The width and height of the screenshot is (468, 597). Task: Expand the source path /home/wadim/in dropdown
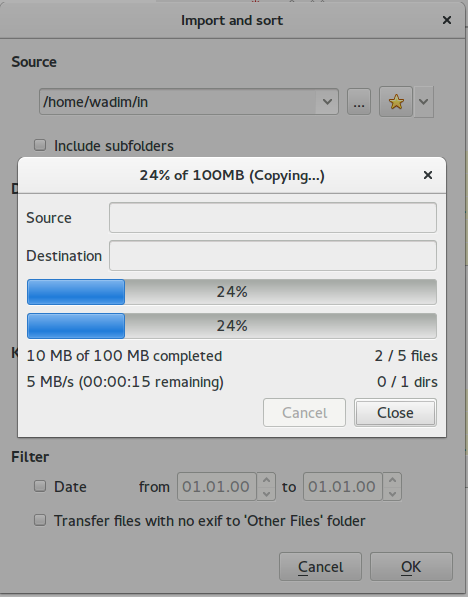[x=327, y=102]
